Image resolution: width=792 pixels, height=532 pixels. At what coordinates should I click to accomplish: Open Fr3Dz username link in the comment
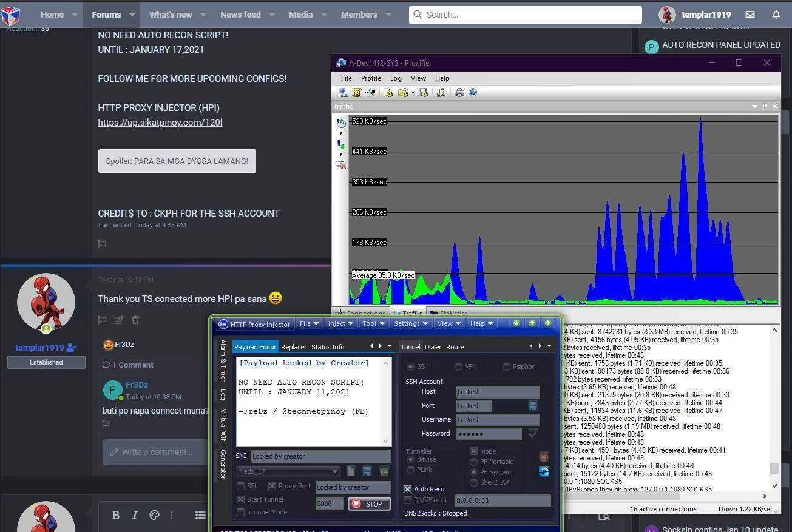[137, 385]
